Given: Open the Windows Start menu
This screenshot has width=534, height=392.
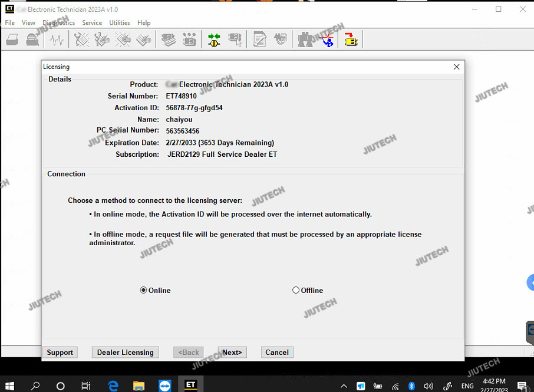Looking at the screenshot, I should coord(9,386).
